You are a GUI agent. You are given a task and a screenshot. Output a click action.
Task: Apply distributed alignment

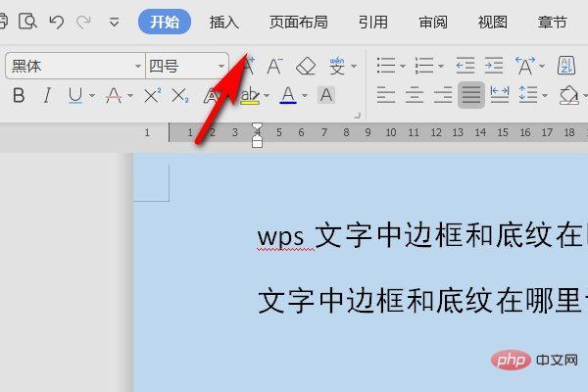pyautogui.click(x=500, y=95)
